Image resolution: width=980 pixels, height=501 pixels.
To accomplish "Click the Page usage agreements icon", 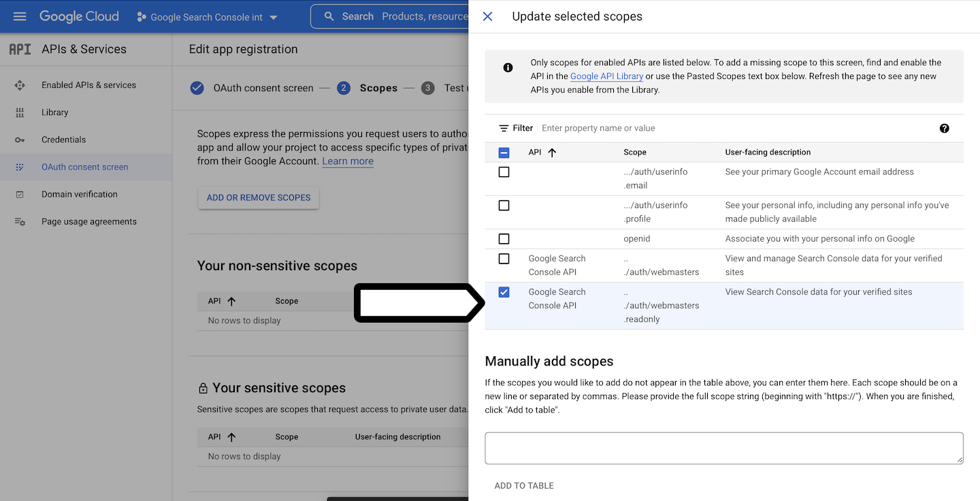I will 20,221.
